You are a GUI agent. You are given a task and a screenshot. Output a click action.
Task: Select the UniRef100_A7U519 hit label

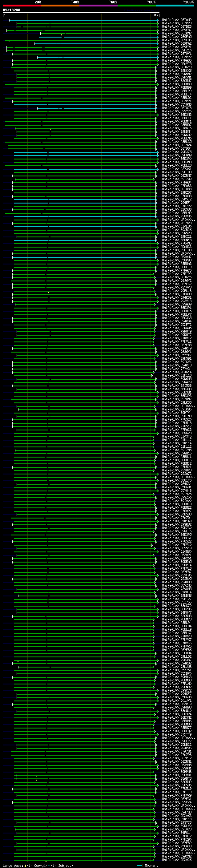click(x=177, y=789)
